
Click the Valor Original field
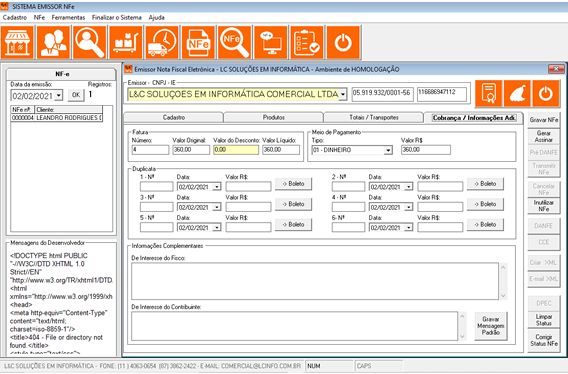(191, 150)
